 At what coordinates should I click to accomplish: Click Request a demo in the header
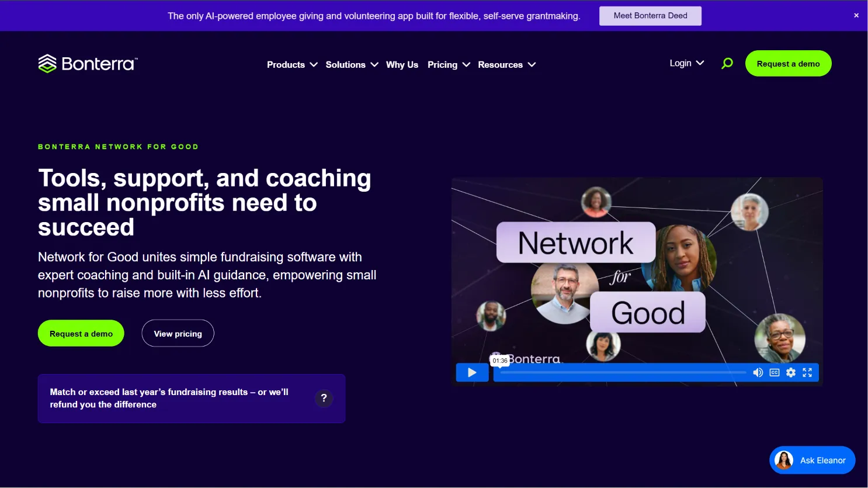(x=788, y=63)
